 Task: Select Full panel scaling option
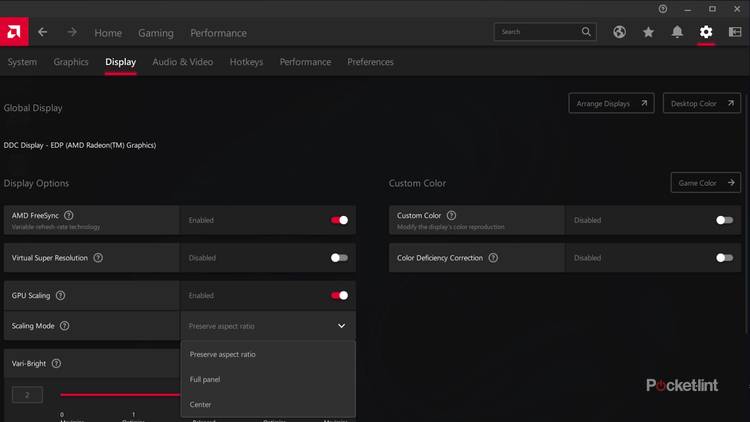[x=208, y=380]
